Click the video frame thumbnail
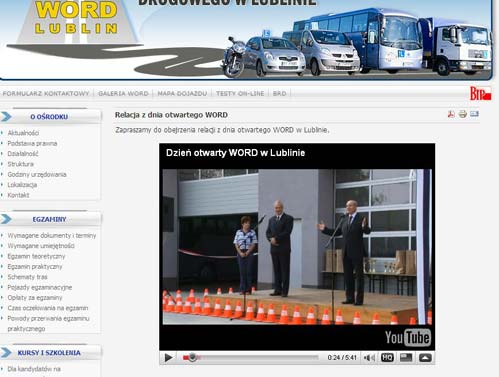The height and width of the screenshot is (377, 499). (297, 247)
